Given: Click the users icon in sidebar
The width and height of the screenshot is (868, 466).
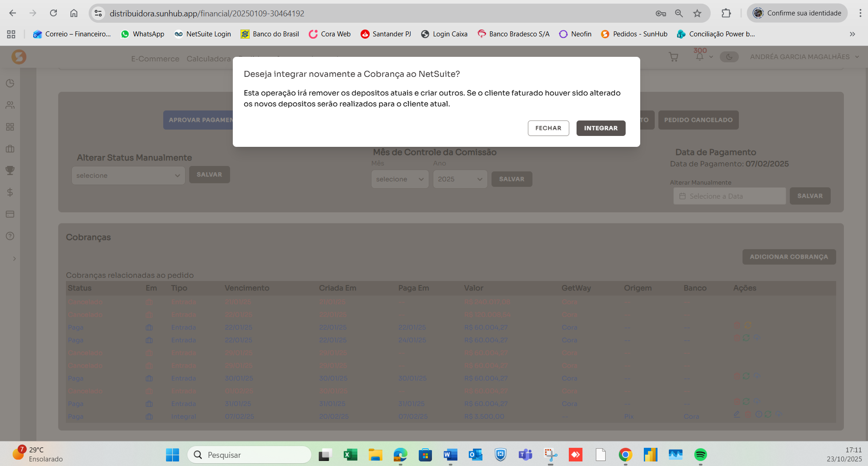Looking at the screenshot, I should coord(10,105).
